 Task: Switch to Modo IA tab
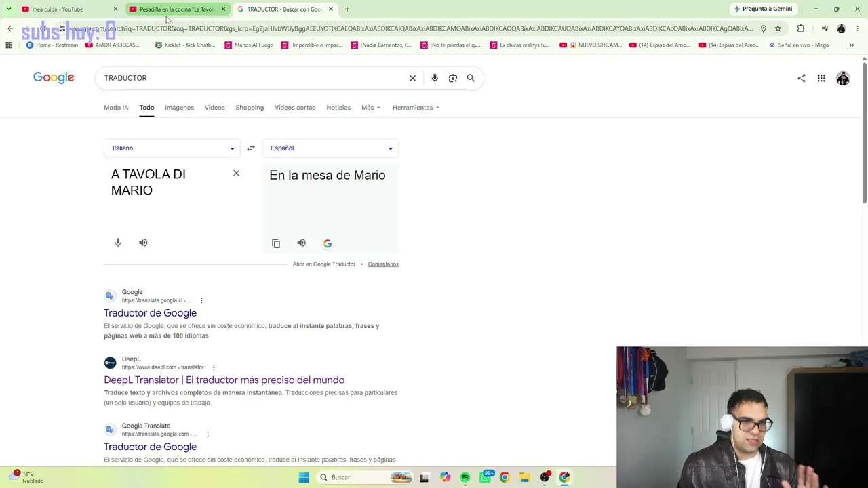[116, 108]
